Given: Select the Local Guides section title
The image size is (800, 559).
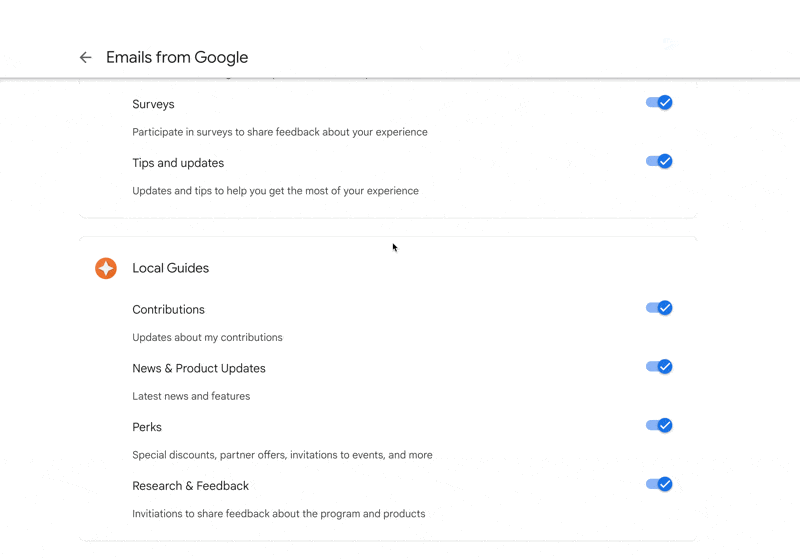Looking at the screenshot, I should (170, 268).
